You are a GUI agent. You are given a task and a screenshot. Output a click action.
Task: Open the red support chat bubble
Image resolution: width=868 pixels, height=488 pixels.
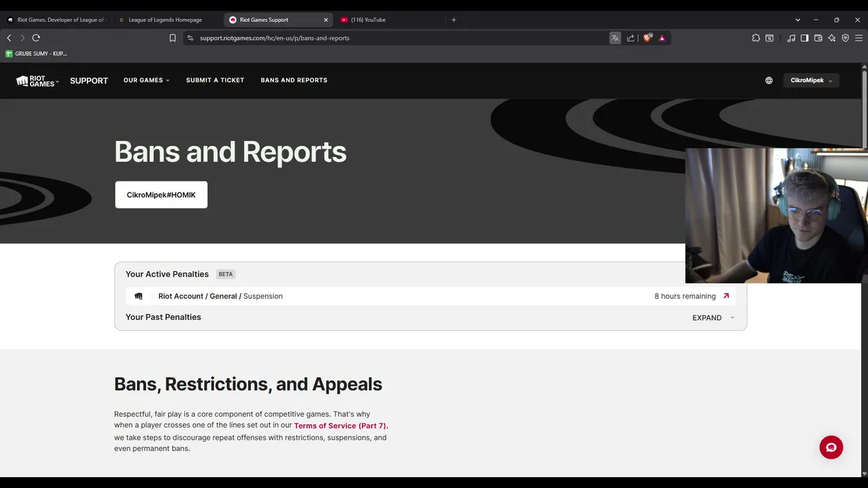[x=831, y=447]
